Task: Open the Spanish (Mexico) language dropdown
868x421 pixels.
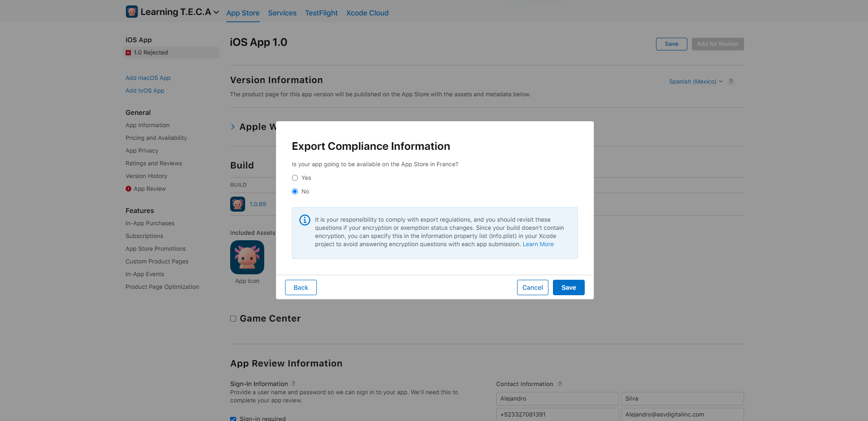Action: 695,82
